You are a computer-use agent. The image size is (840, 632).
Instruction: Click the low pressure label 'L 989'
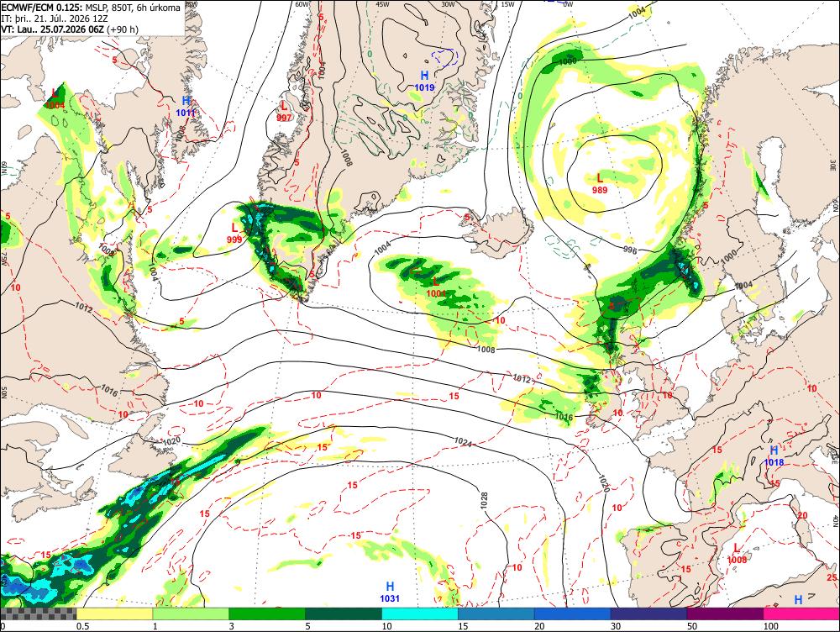tap(600, 182)
